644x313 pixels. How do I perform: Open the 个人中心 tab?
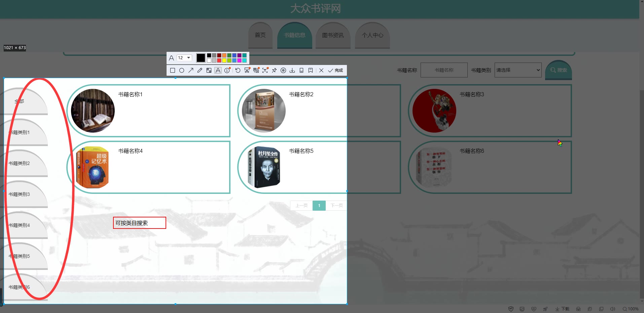(x=372, y=35)
